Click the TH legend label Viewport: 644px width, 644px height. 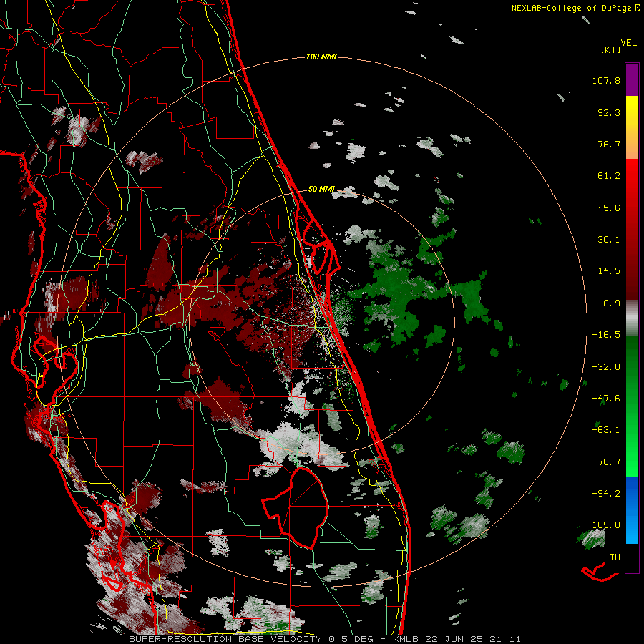pyautogui.click(x=615, y=557)
